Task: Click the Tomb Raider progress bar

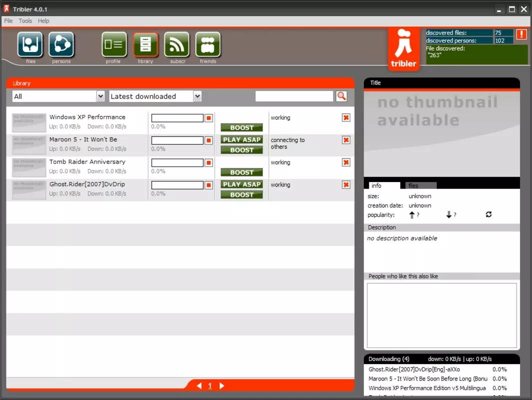Action: coord(178,162)
